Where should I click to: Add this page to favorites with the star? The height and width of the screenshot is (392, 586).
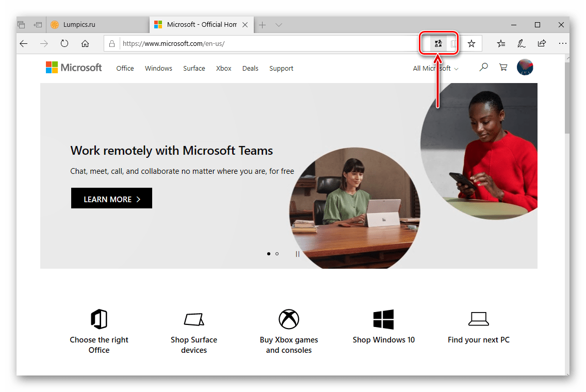coord(471,44)
